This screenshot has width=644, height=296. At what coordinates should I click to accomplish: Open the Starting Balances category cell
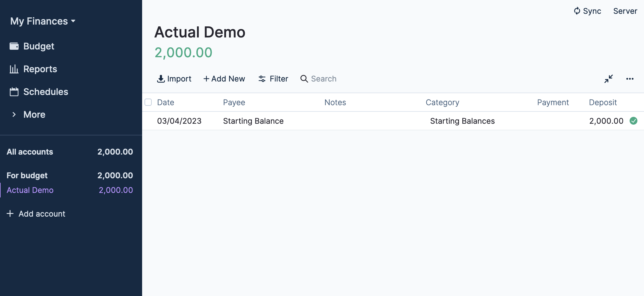click(462, 121)
